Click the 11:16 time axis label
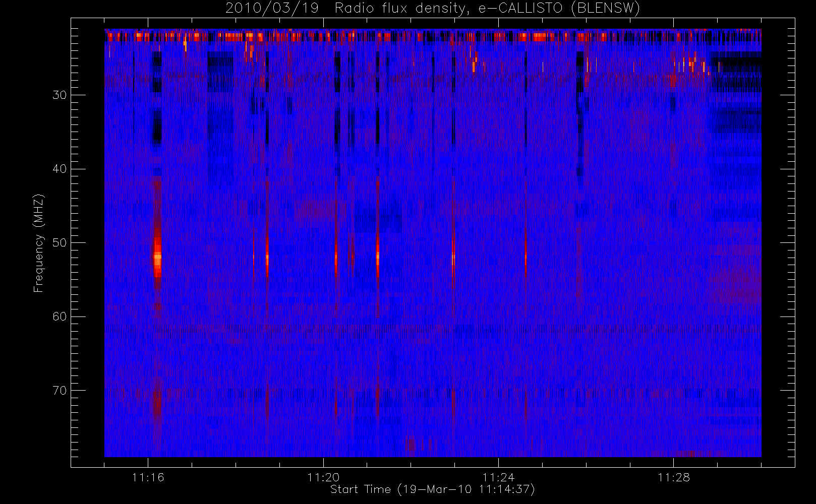 (148, 477)
